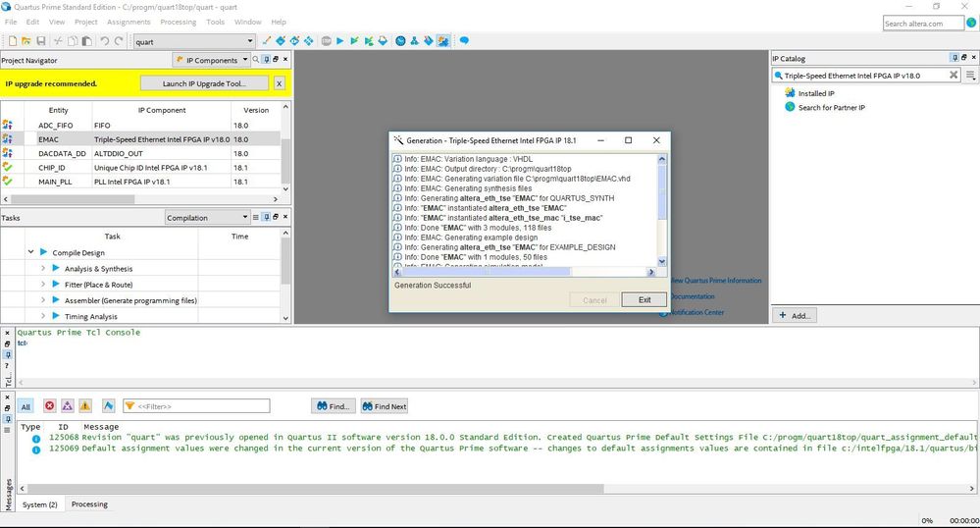Toggle the Project Navigator panel pin
Viewport: 980px width, 528px height.
(267, 60)
